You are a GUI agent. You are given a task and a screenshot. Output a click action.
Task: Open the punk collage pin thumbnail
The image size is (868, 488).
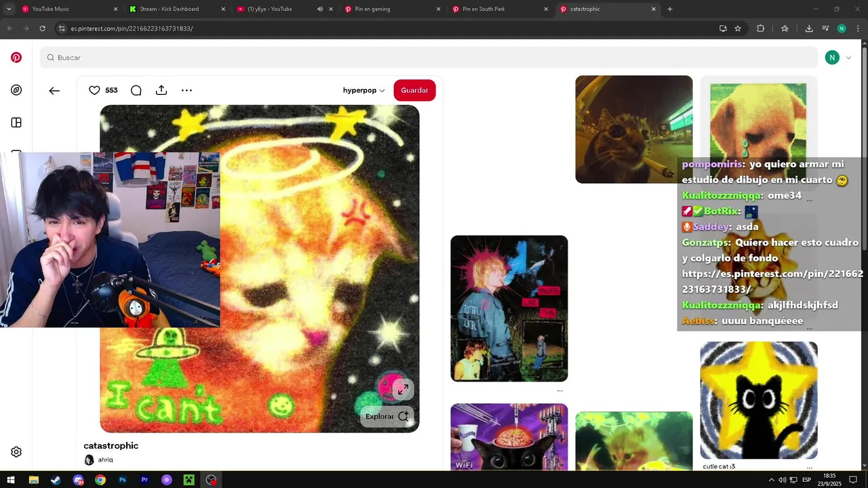click(x=509, y=308)
